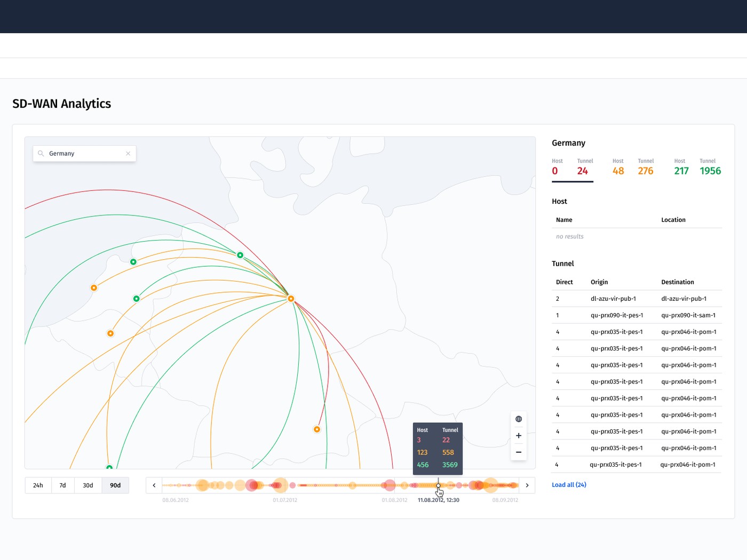Image resolution: width=747 pixels, height=560 pixels.
Task: Go to previous timeline period
Action: tap(154, 485)
